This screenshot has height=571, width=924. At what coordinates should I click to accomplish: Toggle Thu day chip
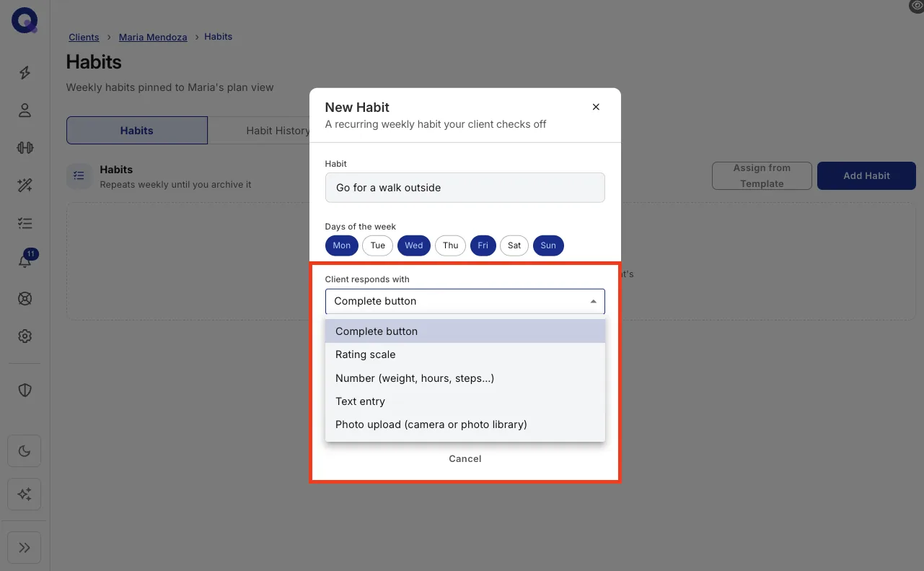[x=451, y=245]
